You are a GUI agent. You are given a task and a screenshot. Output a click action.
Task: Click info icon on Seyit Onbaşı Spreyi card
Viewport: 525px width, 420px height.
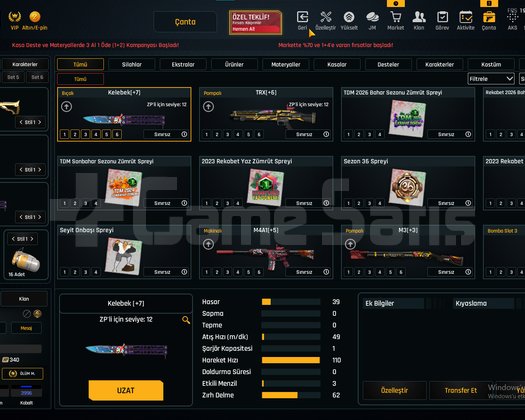pos(184,272)
